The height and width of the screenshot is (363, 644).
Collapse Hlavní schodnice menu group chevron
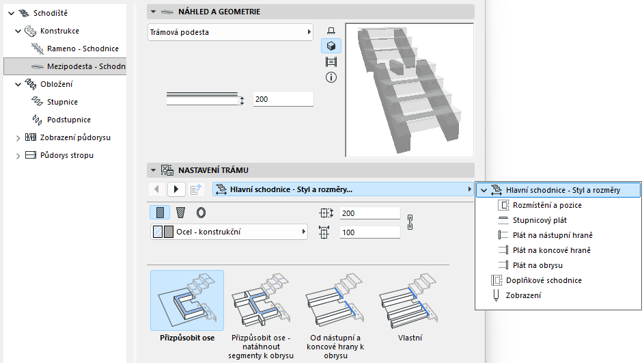[x=484, y=190]
